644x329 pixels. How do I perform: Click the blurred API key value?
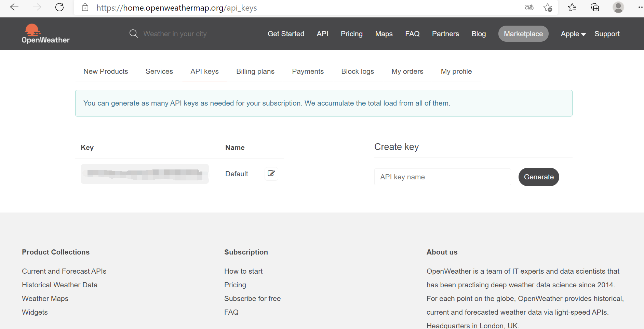pyautogui.click(x=145, y=174)
